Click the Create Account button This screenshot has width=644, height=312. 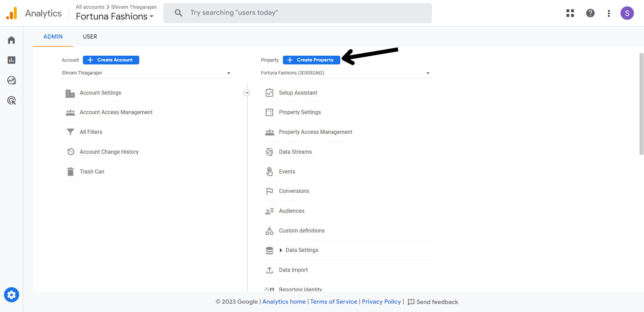[111, 60]
